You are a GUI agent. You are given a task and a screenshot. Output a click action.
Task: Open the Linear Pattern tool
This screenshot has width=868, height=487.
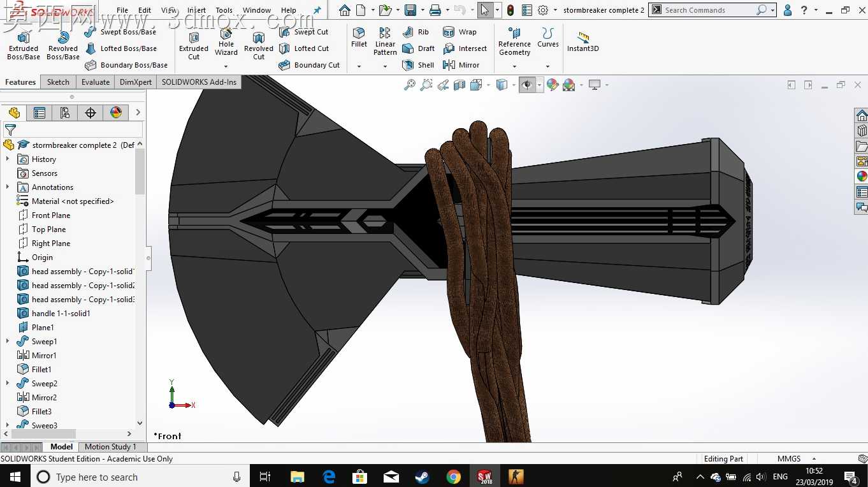click(385, 41)
